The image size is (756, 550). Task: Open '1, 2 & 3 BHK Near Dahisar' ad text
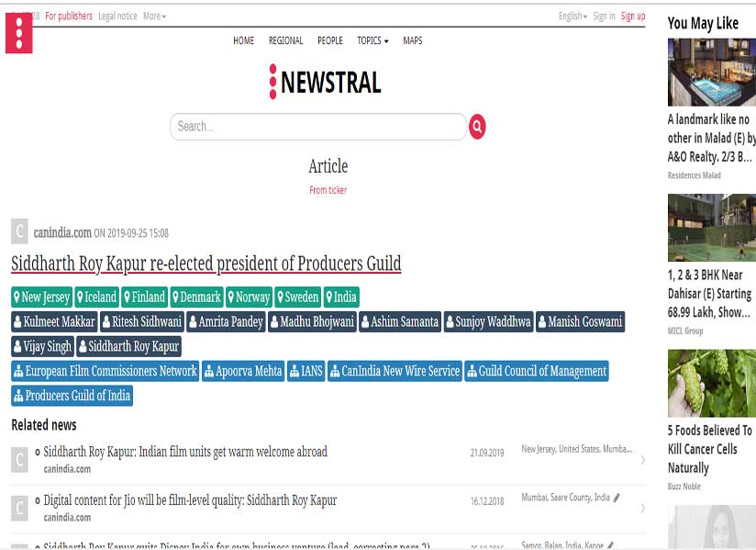tap(710, 293)
